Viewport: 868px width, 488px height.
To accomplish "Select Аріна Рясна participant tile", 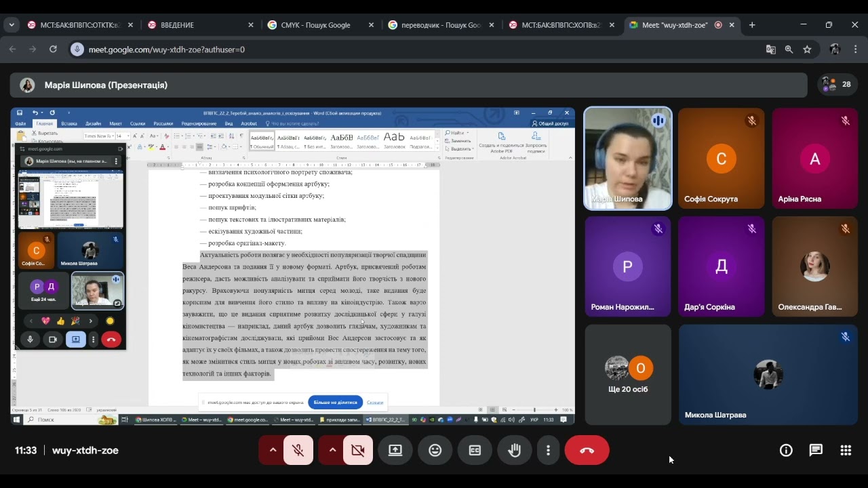I will coord(814,159).
